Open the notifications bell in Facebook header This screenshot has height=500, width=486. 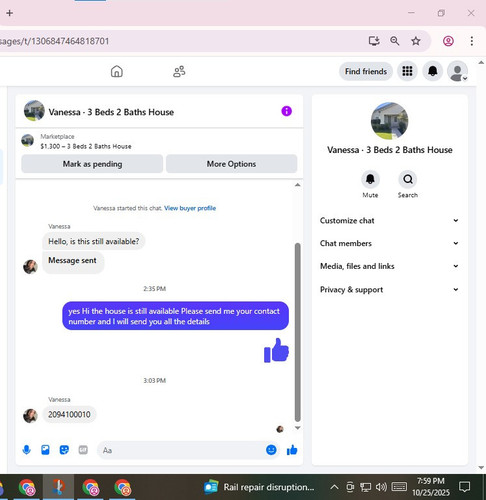coord(433,71)
